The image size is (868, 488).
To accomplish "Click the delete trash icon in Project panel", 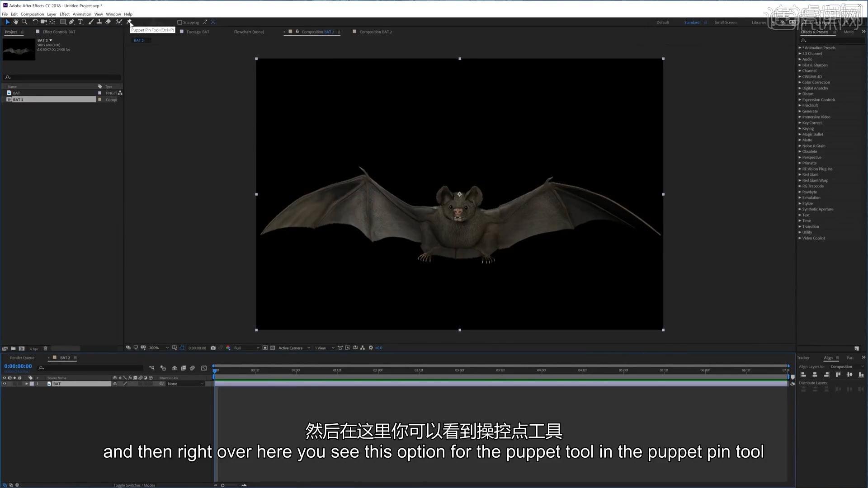I will [x=45, y=348].
